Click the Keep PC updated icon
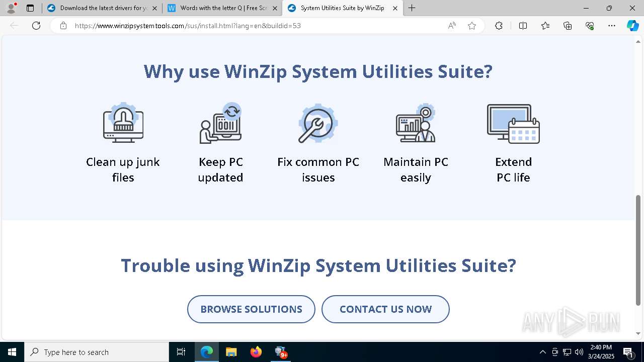644x362 pixels. tap(221, 123)
